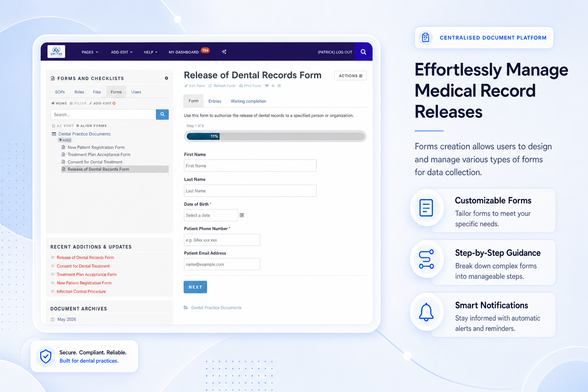Click the Patient Email Address field
588x392 pixels.
coord(222,264)
